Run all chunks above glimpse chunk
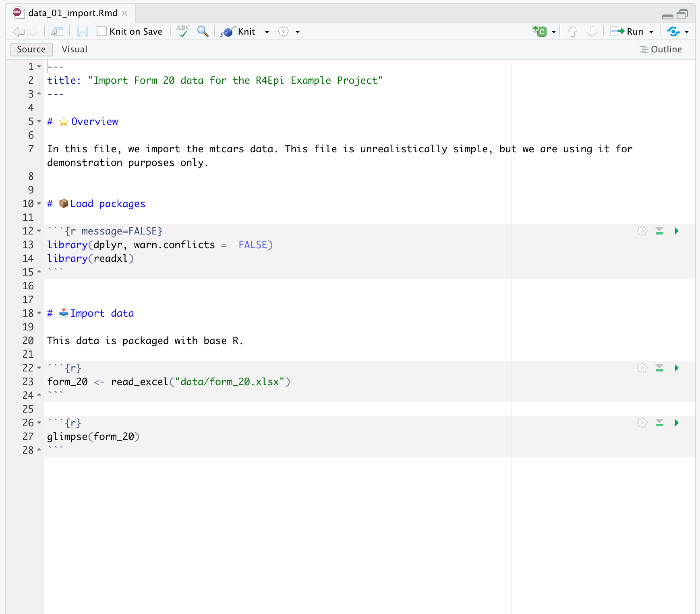This screenshot has height=614, width=700. tap(659, 423)
